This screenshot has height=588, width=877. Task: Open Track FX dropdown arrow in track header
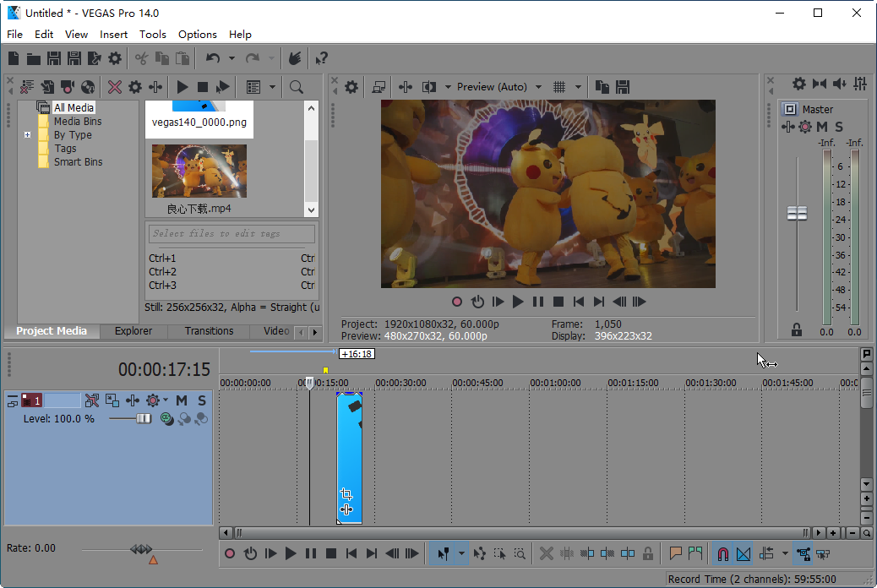click(165, 400)
